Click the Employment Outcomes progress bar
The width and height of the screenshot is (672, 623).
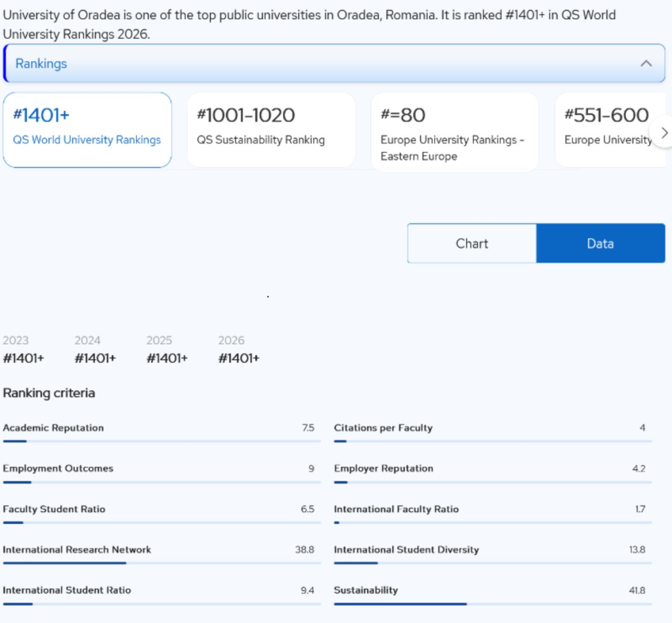pos(162,482)
